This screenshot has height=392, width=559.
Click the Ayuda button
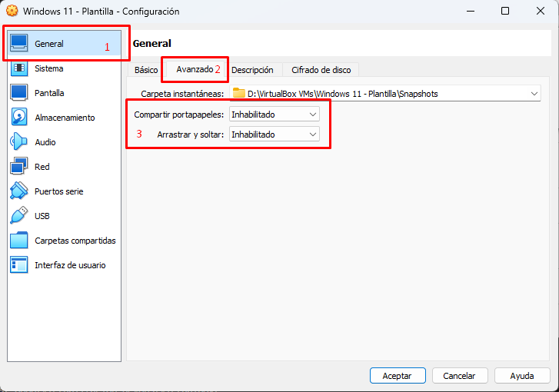[522, 376]
